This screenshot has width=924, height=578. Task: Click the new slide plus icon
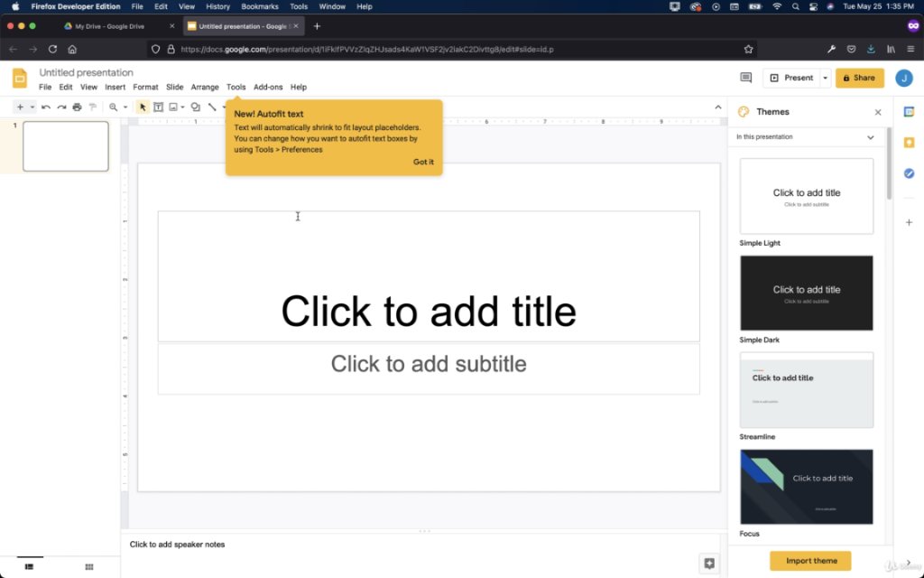[20, 107]
